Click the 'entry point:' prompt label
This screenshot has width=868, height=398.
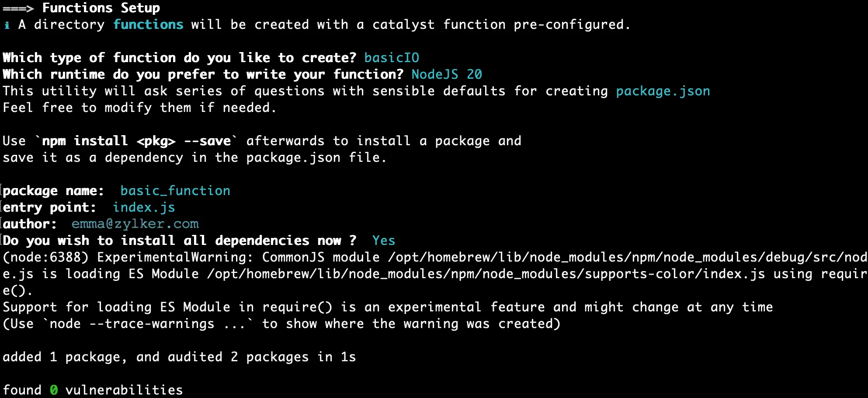click(x=49, y=208)
